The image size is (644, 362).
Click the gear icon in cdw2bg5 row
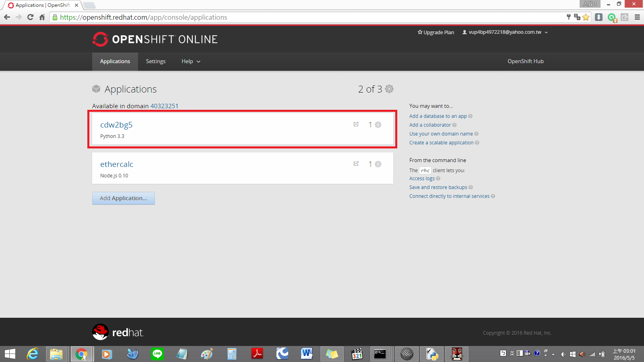point(378,125)
